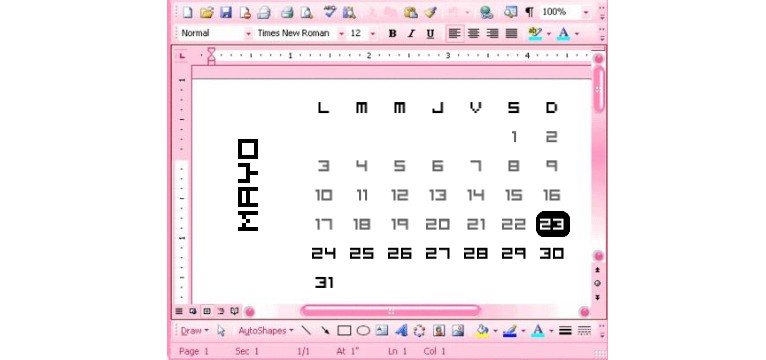Viewport: 766px width, 360px height.
Task: Click the Select Browse Object button
Action: pyautogui.click(x=597, y=283)
